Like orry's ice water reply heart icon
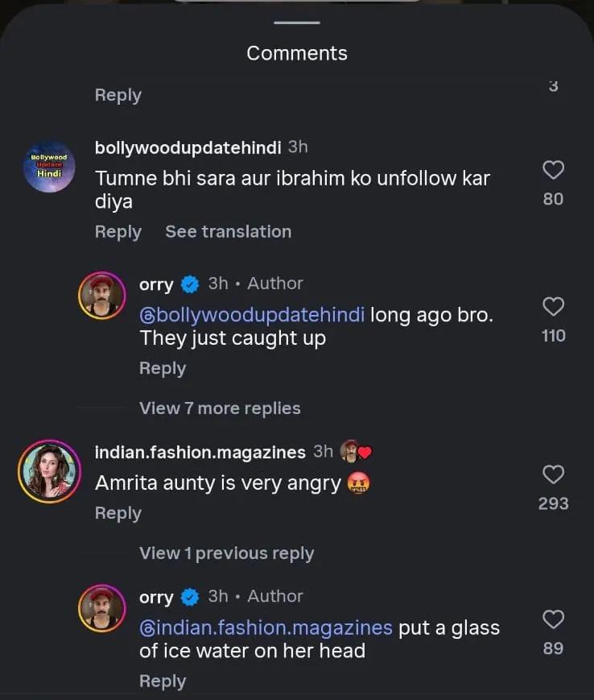594x700 pixels. click(552, 619)
